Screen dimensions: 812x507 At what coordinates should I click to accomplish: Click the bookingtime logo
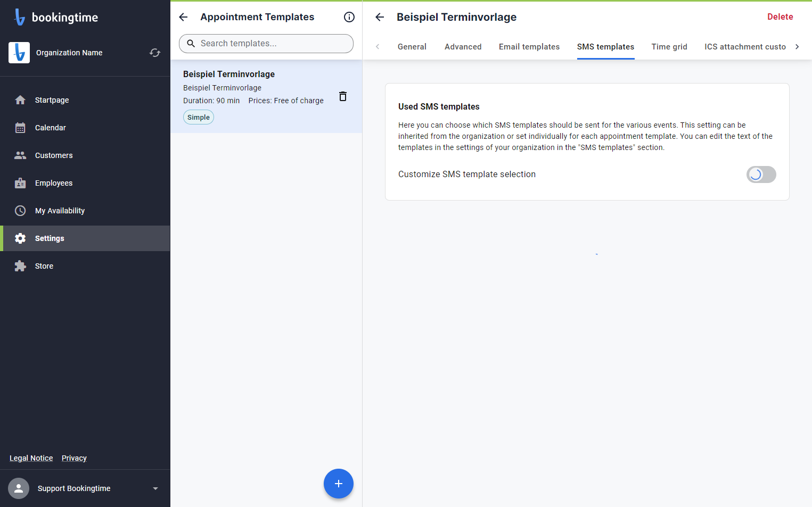coord(56,17)
